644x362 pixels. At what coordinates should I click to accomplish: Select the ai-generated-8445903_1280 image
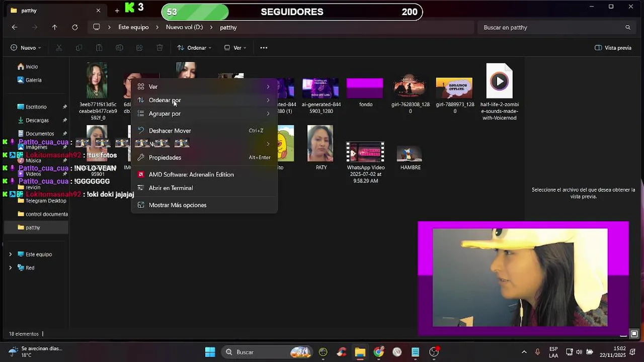321,95
